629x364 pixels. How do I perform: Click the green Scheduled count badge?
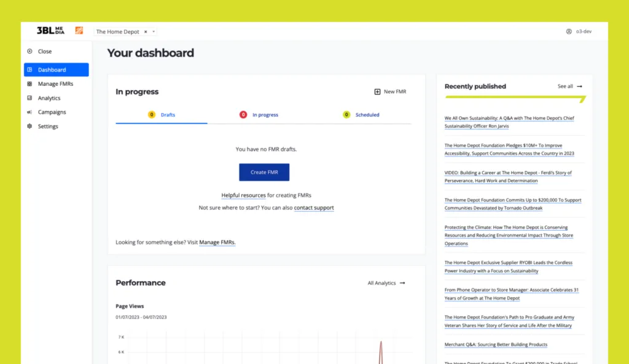346,115
